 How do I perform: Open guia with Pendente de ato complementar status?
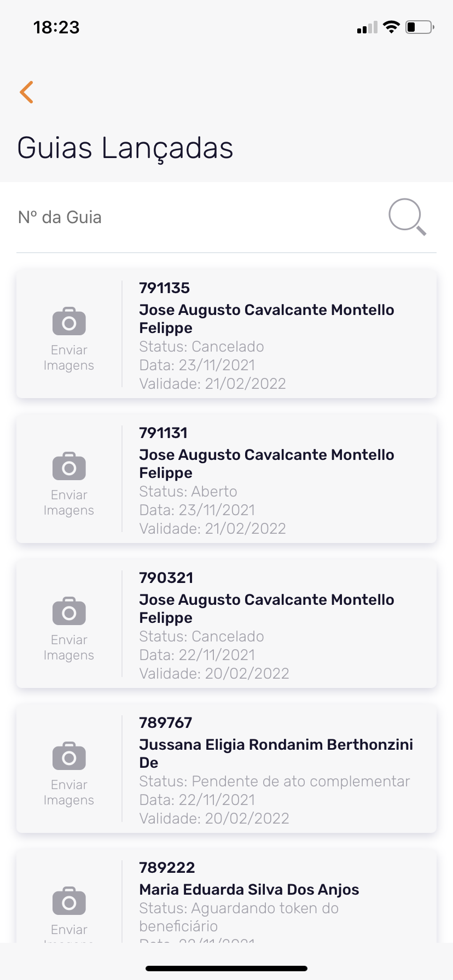tap(274, 781)
